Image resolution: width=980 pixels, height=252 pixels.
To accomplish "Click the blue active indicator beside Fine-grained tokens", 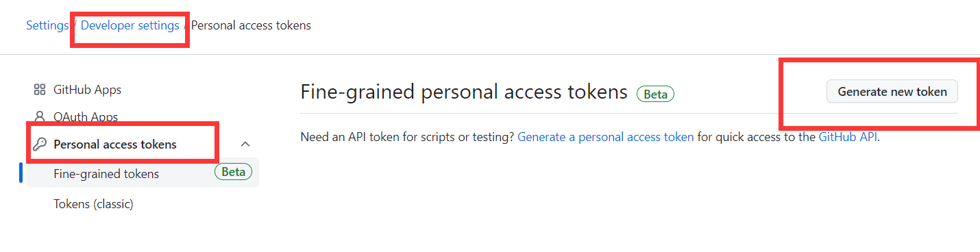I will 21,173.
